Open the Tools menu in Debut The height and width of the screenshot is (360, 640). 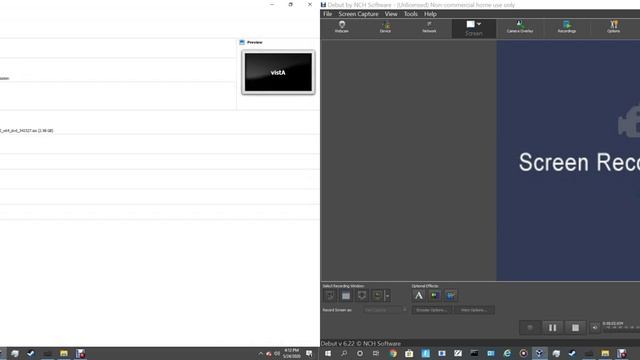(x=411, y=14)
